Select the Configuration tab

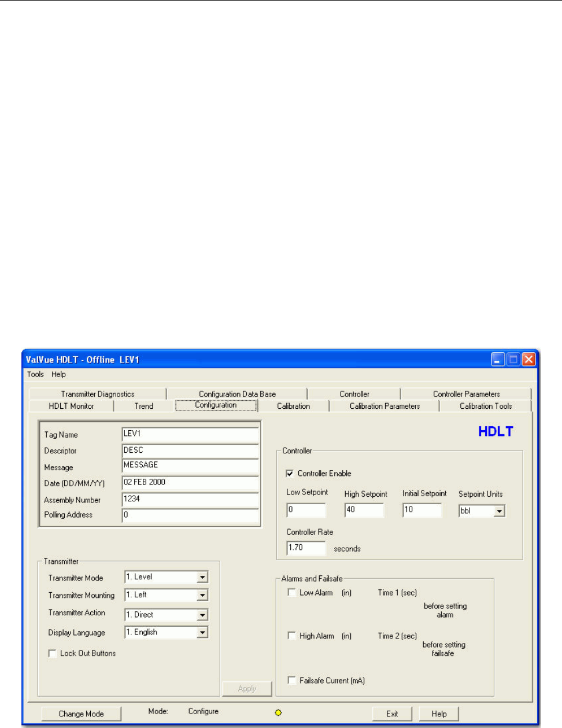[x=216, y=405]
